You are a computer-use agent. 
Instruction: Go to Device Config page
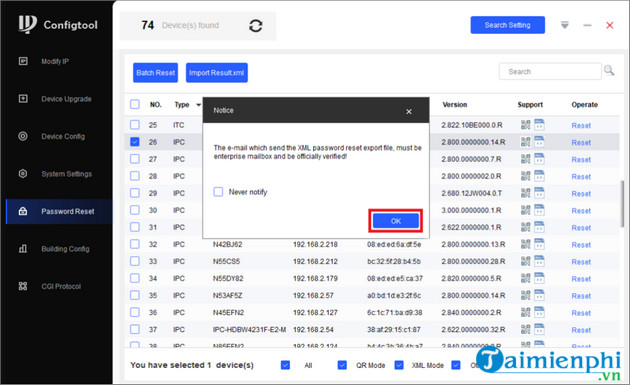63,136
